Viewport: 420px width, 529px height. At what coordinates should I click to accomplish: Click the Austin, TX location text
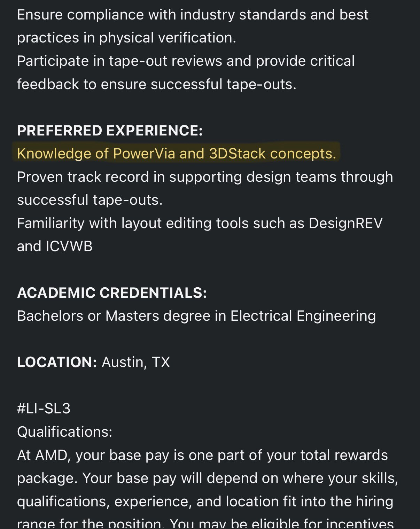[x=136, y=362]
